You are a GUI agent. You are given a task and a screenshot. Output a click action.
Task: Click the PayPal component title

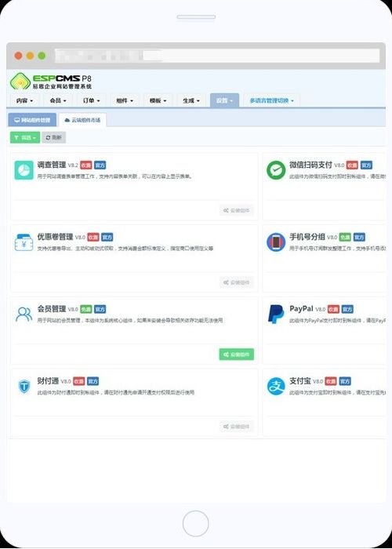pos(301,309)
